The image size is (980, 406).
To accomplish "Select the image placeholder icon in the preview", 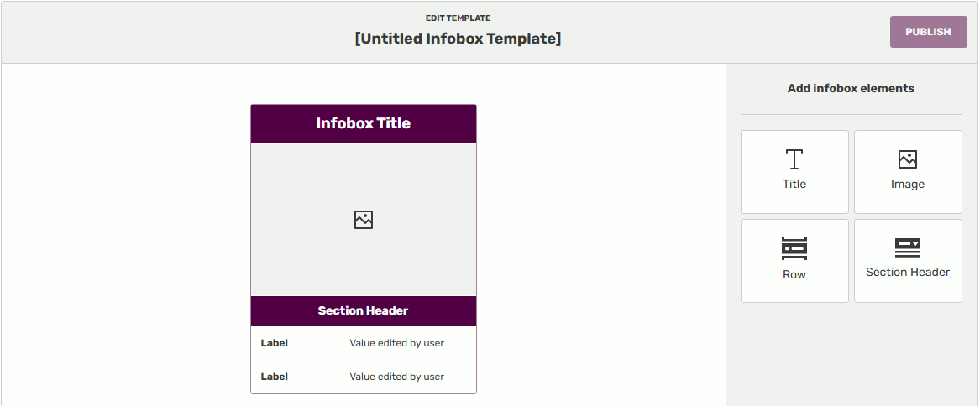I will (x=364, y=220).
